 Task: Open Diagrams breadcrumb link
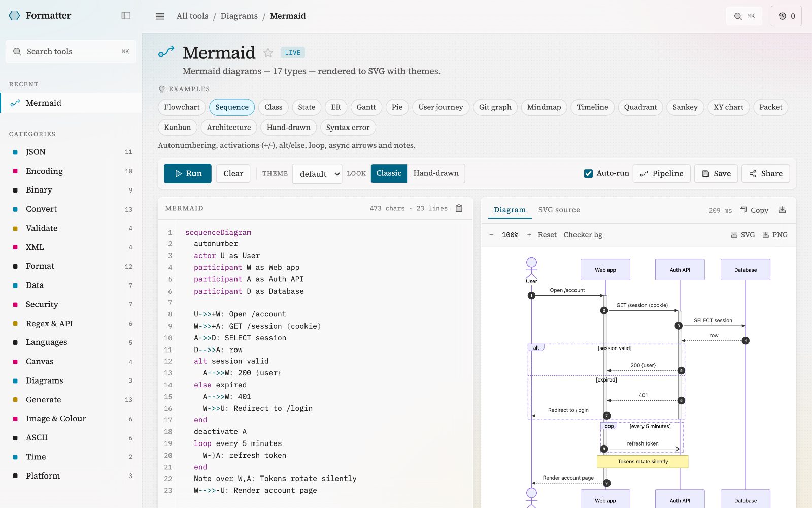pyautogui.click(x=239, y=16)
